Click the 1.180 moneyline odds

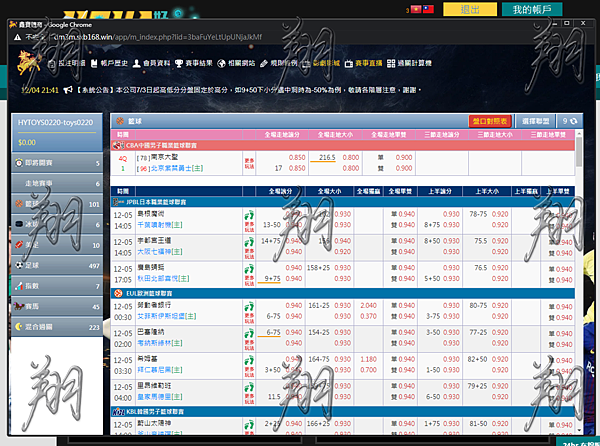click(368, 359)
